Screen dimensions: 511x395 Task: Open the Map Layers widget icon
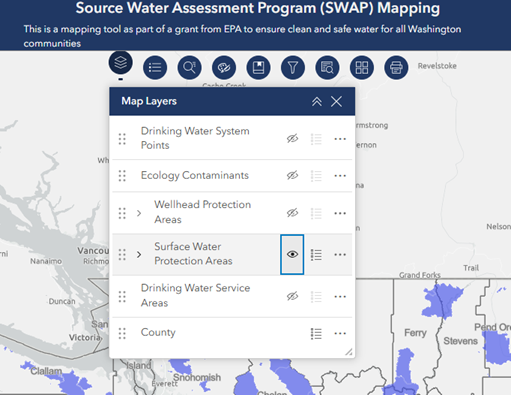[x=121, y=62]
